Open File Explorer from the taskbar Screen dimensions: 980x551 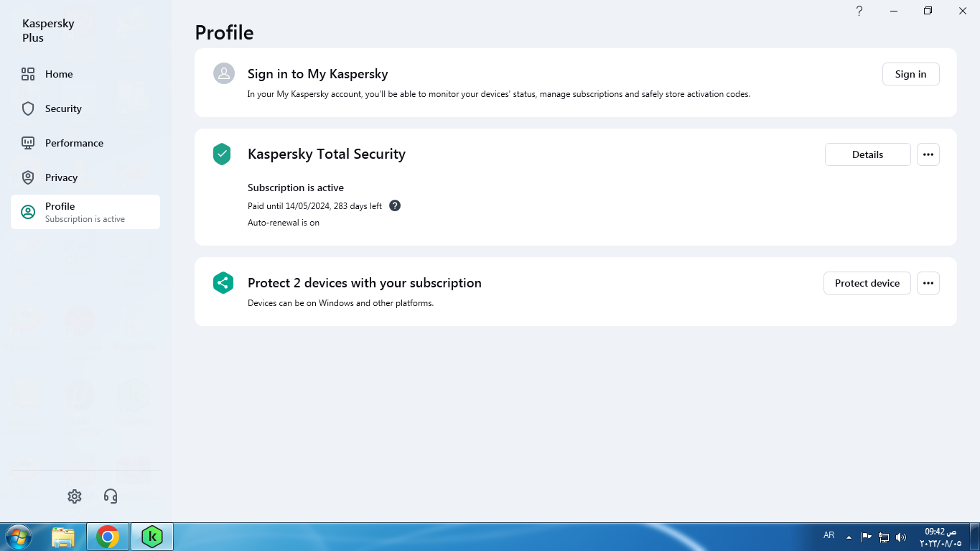[x=63, y=537]
